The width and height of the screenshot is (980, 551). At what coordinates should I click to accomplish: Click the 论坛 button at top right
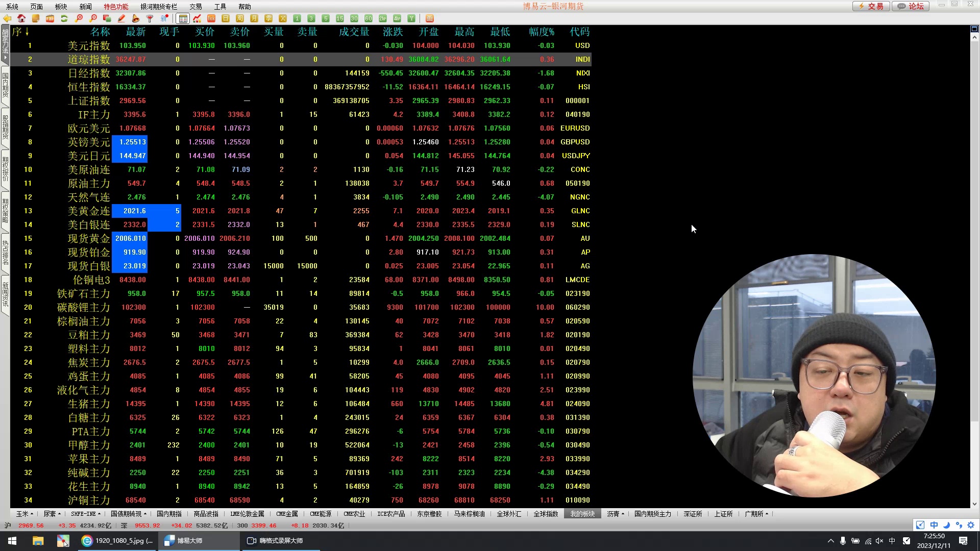pos(911,6)
